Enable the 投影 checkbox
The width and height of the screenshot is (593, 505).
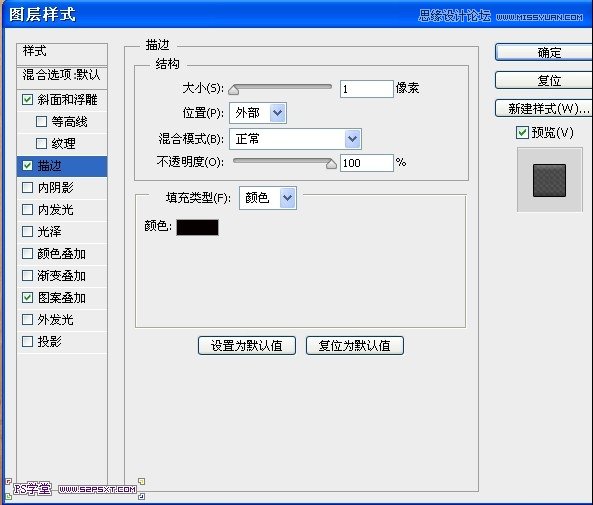pos(27,342)
